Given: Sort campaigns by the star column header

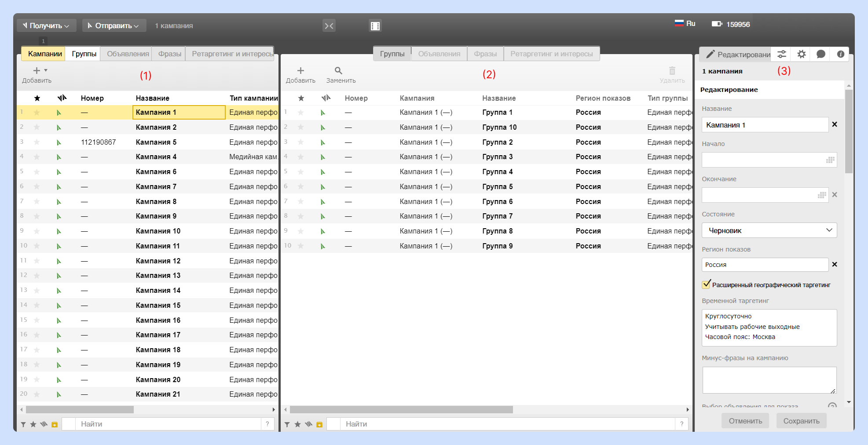Looking at the screenshot, I should (37, 98).
